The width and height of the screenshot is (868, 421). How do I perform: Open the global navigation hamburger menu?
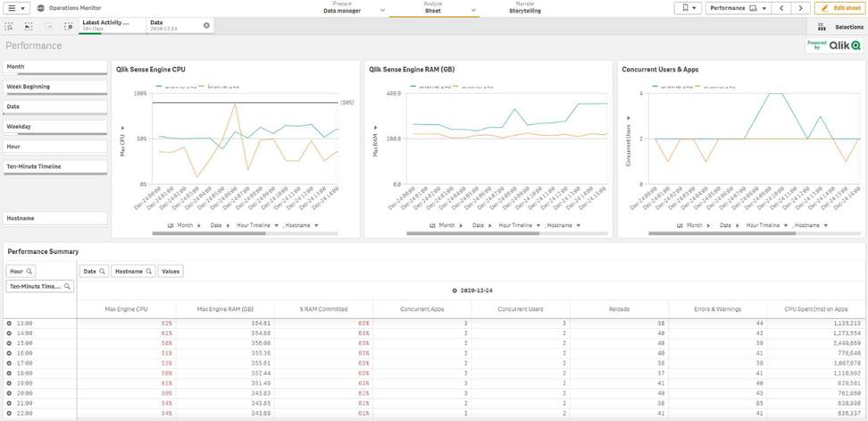coord(16,8)
